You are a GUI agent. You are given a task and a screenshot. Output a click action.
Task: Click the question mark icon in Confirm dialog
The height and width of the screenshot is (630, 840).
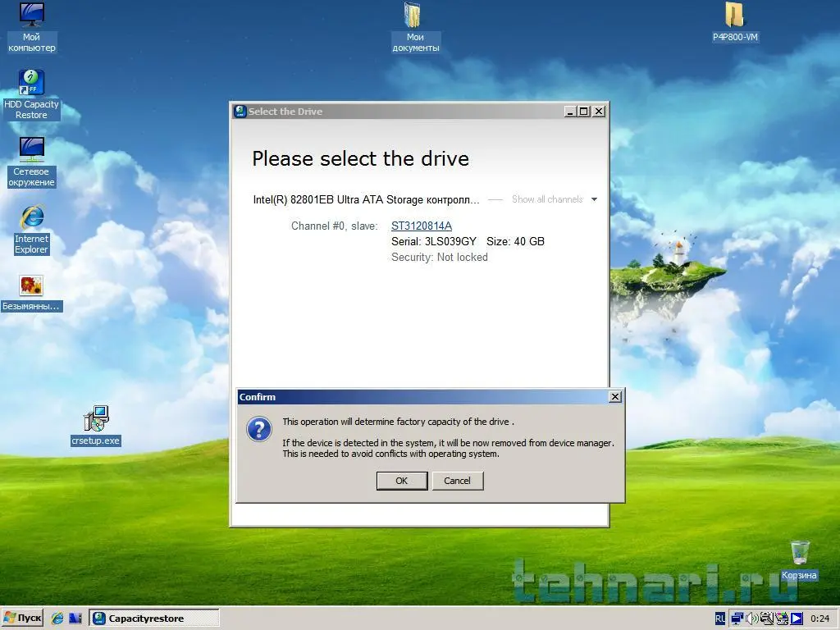tap(259, 430)
